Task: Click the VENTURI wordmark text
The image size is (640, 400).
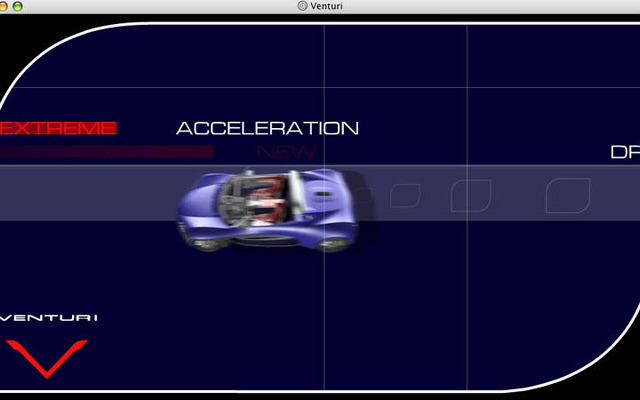Action: pos(49,318)
